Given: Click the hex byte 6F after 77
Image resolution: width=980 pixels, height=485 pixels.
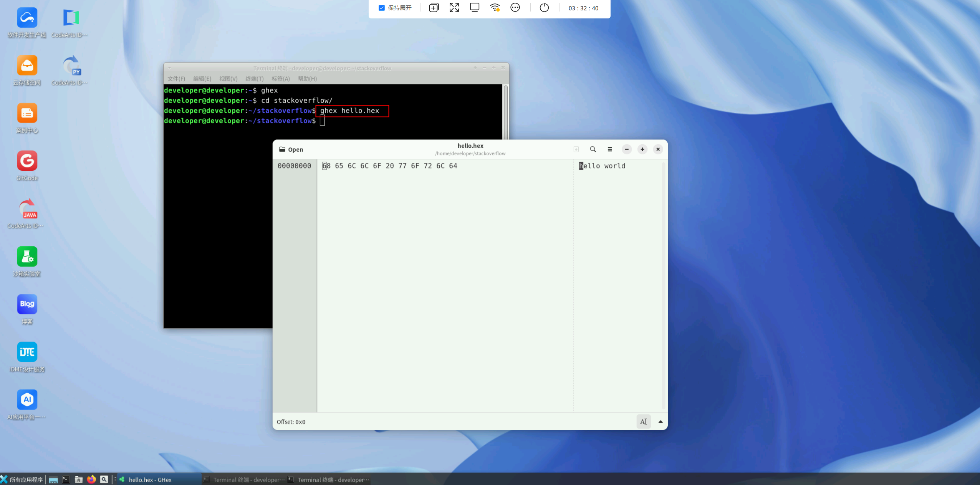Looking at the screenshot, I should (x=415, y=166).
